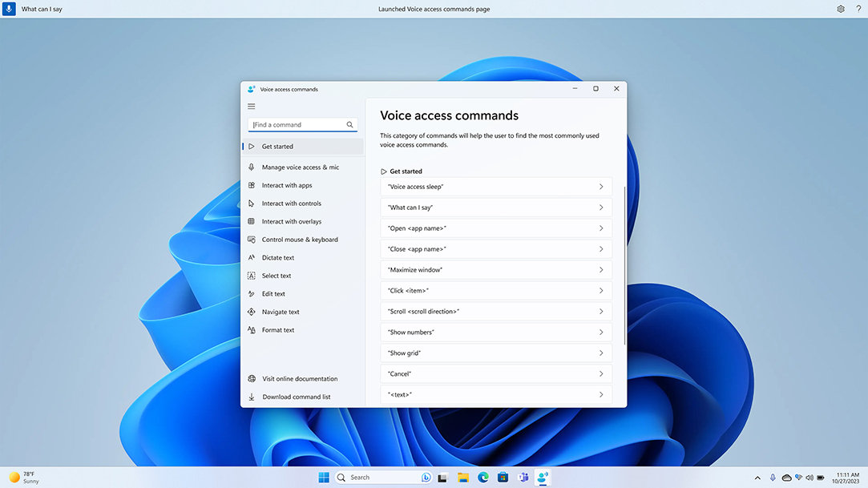Click the search magnifier in Find a command
Image resolution: width=868 pixels, height=488 pixels.
pos(349,125)
